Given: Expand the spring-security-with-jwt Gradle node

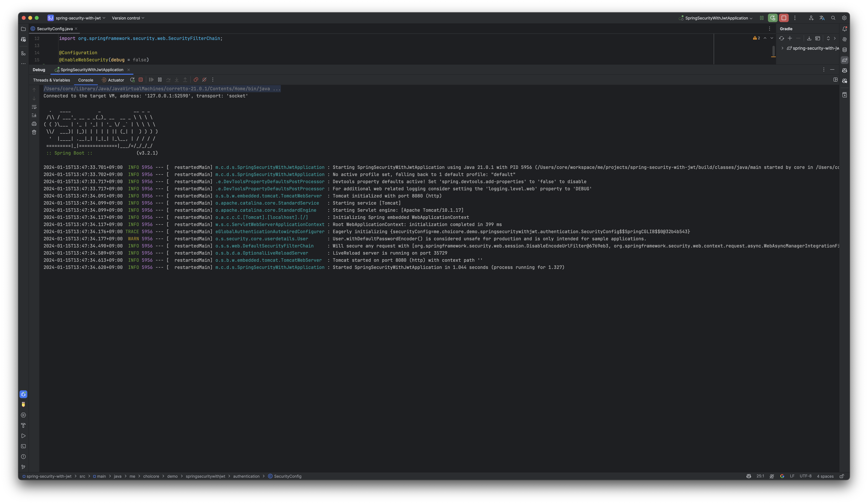Looking at the screenshot, I should tap(783, 48).
